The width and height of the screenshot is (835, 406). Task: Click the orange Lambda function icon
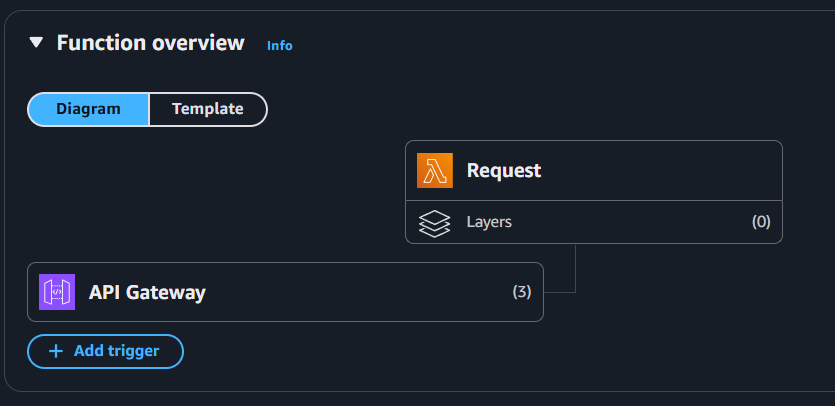pyautogui.click(x=435, y=170)
